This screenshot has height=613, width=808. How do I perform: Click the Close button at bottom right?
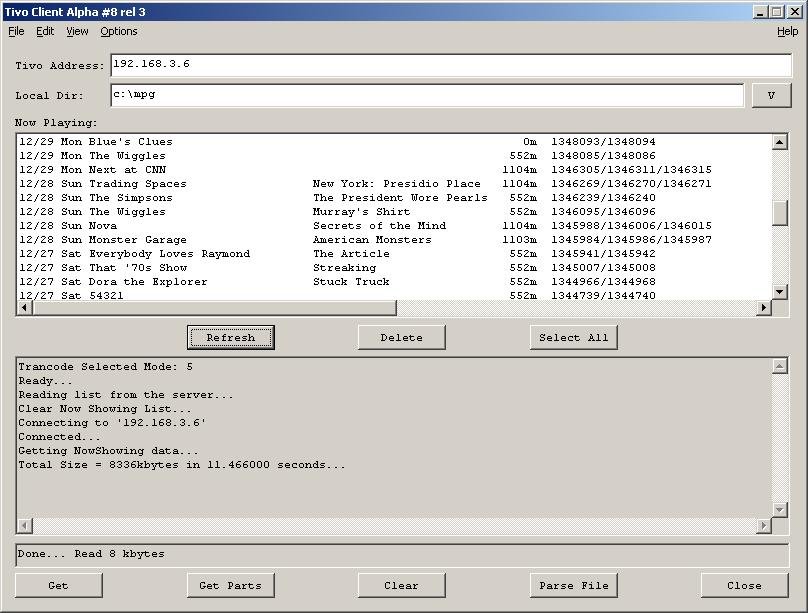(744, 585)
